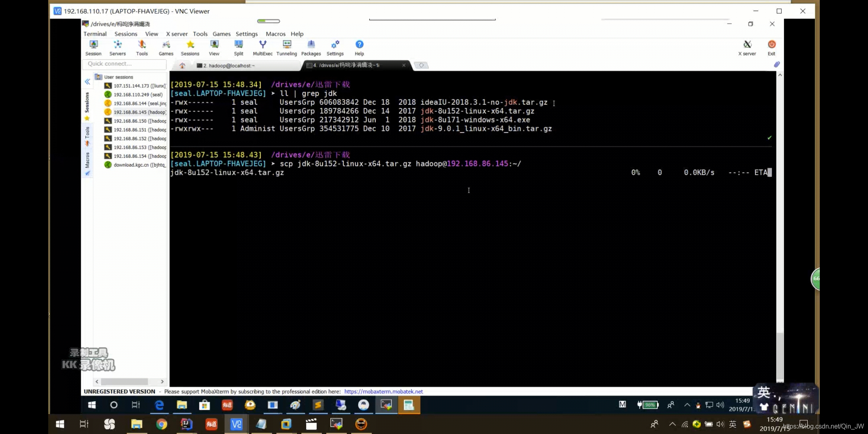Click the paperclip attachment icon
The height and width of the screenshot is (434, 868).
pos(777,64)
